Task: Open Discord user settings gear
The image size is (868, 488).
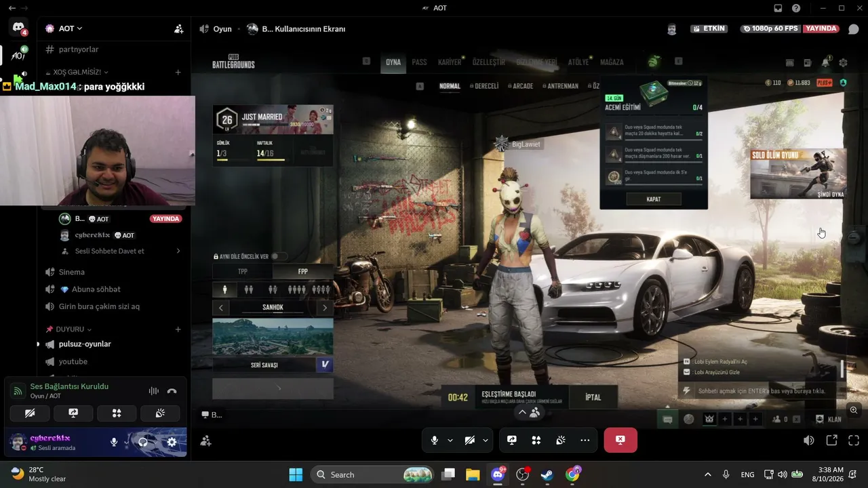Action: [172, 442]
